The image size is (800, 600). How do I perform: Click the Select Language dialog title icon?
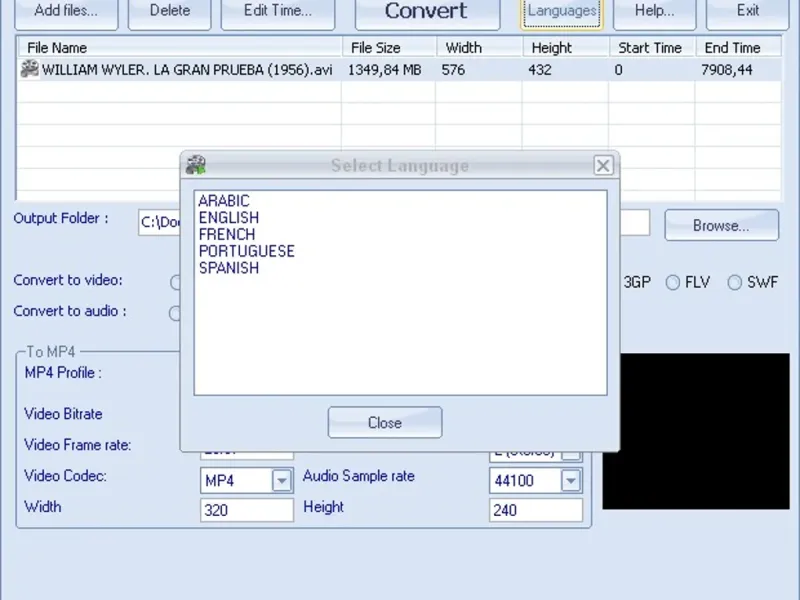(195, 165)
